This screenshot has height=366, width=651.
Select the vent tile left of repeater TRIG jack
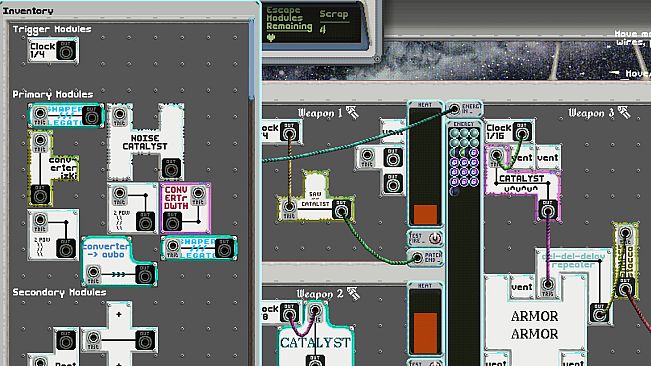pos(522,287)
